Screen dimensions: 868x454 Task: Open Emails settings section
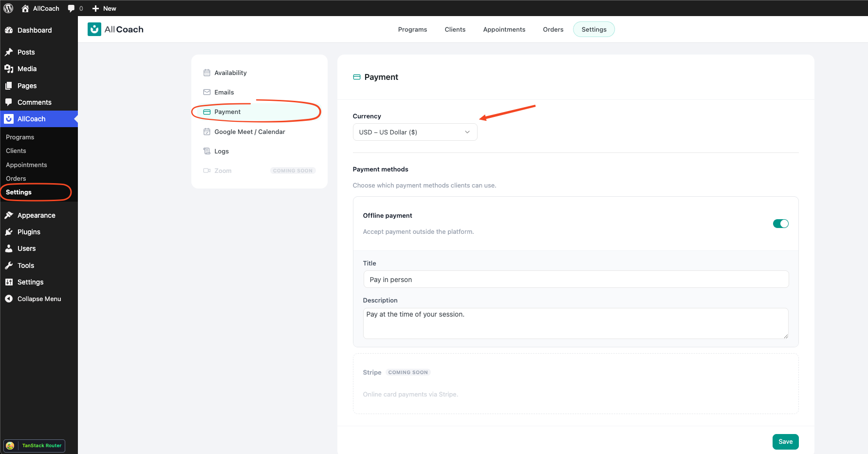(x=259, y=92)
